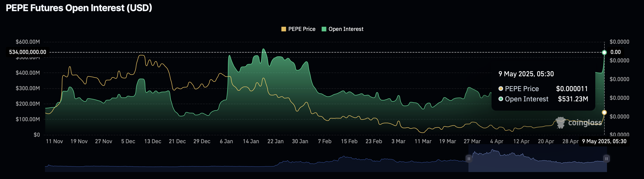Click the 13 Dec x-axis date label

(x=153, y=141)
